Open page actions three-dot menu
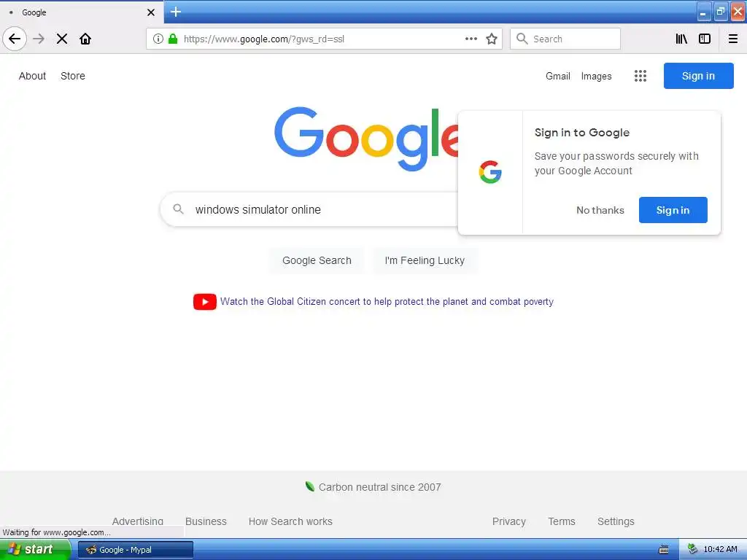The height and width of the screenshot is (560, 747). [x=471, y=39]
